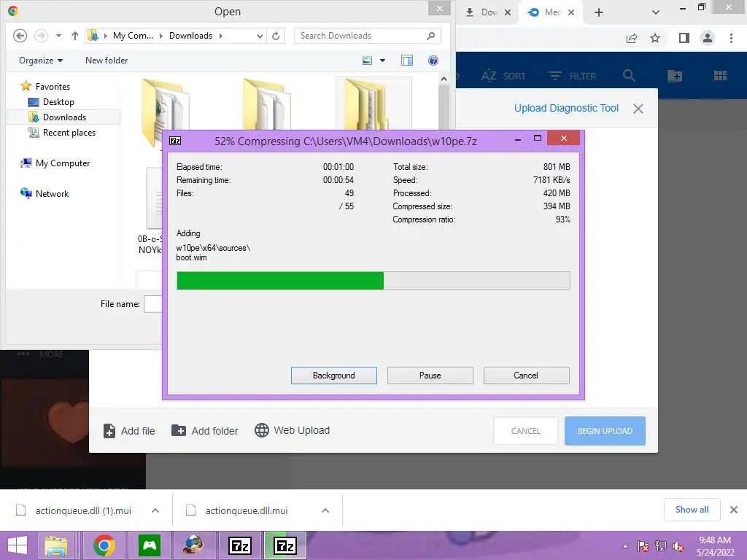Open help icon in Open dialog
This screenshot has width=747, height=560.
[x=433, y=61]
